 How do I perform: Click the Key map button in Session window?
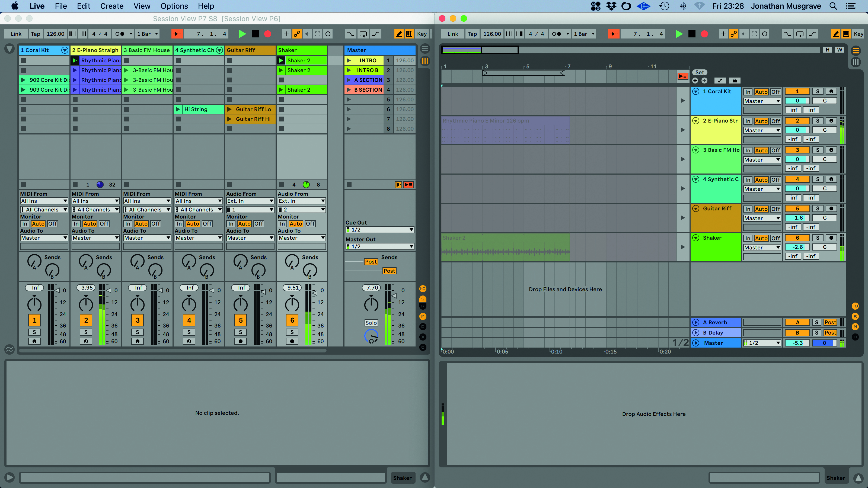422,34
